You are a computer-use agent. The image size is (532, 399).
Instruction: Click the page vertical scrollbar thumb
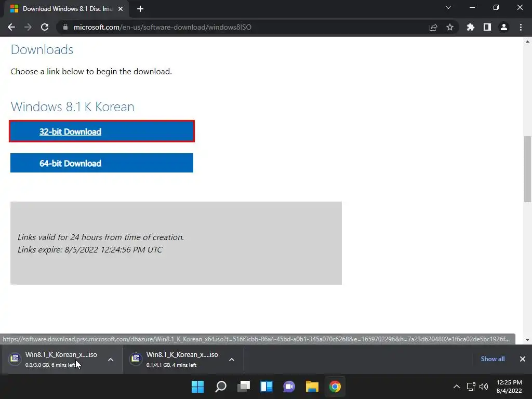click(x=527, y=169)
